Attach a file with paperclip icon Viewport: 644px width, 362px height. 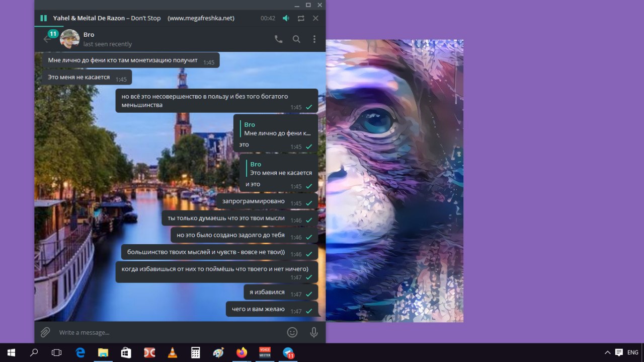tap(45, 332)
